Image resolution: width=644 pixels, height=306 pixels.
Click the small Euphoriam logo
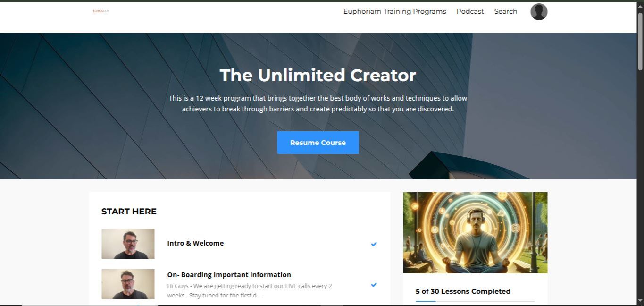(101, 11)
